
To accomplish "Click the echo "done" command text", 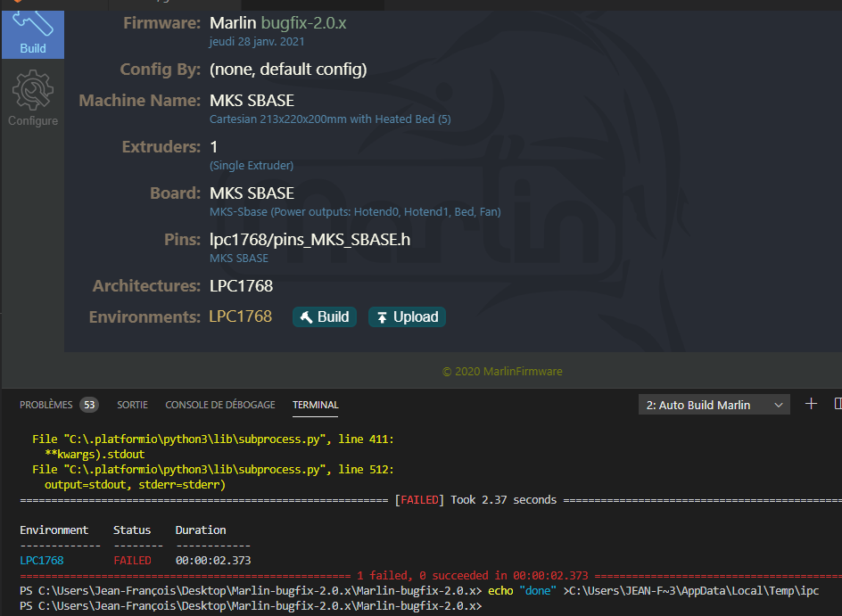I will tap(522, 591).
